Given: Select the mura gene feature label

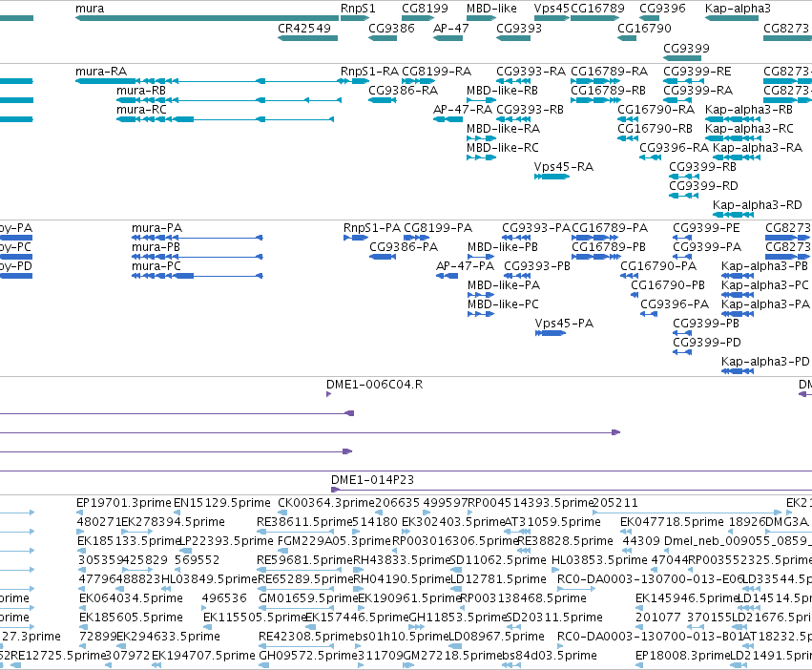Looking at the screenshot, I should [90, 9].
